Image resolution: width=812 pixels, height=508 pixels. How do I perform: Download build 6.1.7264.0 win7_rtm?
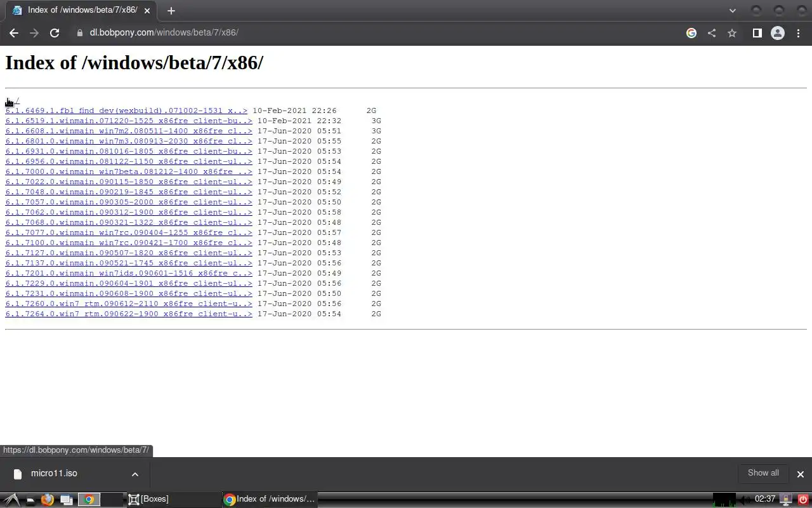point(129,314)
